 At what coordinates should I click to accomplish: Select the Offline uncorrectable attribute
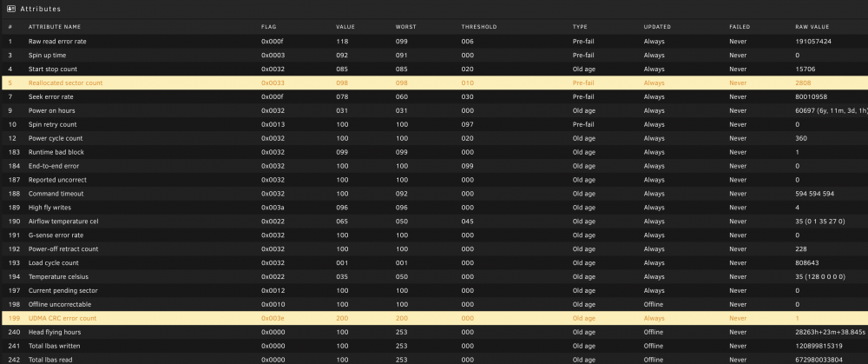point(60,305)
